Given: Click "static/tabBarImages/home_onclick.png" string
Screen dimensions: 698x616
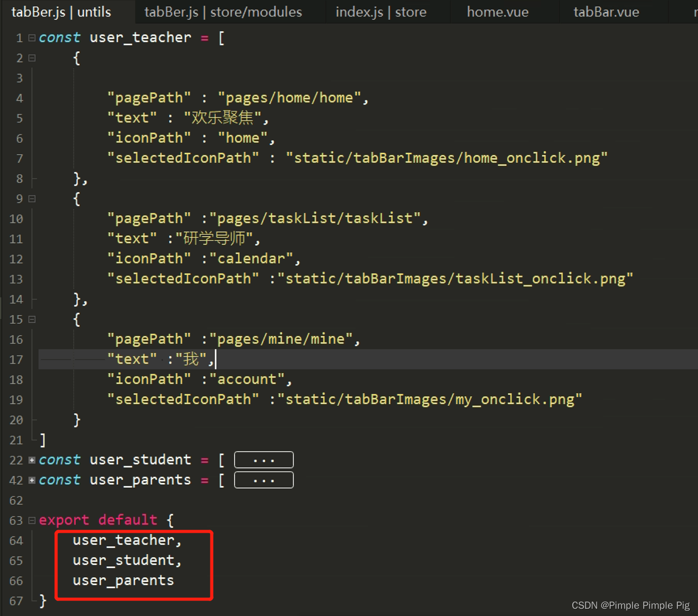Looking at the screenshot, I should [447, 158].
